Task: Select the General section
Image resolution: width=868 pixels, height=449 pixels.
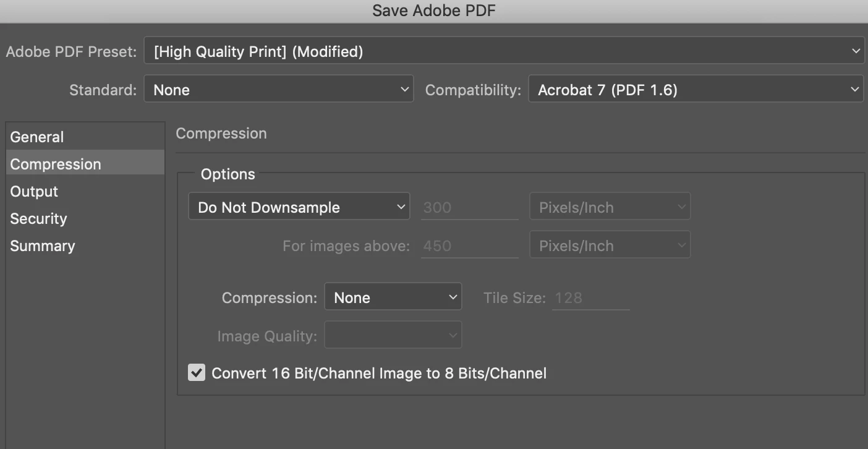Action: [x=37, y=137]
